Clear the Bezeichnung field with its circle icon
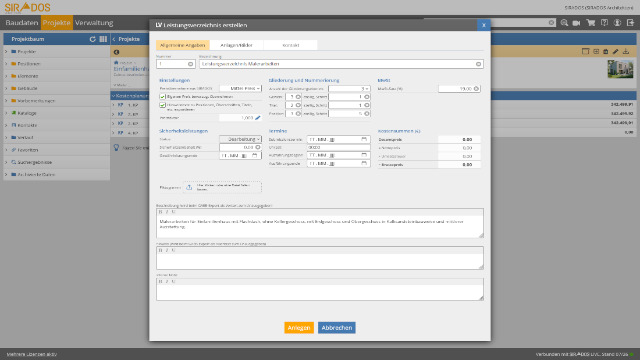The width and height of the screenshot is (640, 360). click(x=478, y=64)
